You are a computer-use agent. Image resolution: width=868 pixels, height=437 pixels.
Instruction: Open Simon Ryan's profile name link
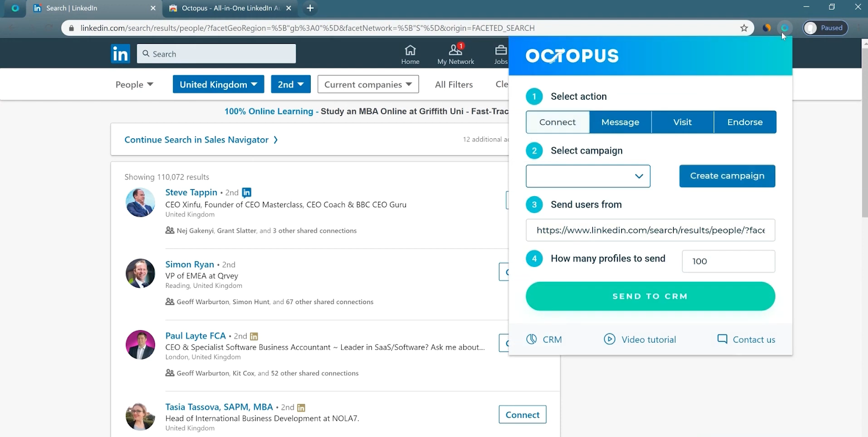click(x=190, y=265)
